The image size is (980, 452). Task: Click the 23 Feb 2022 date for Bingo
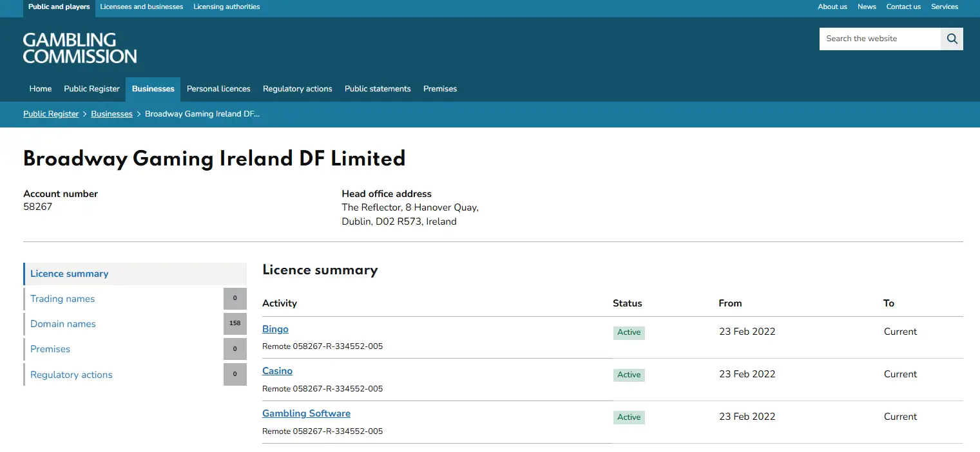(x=747, y=332)
